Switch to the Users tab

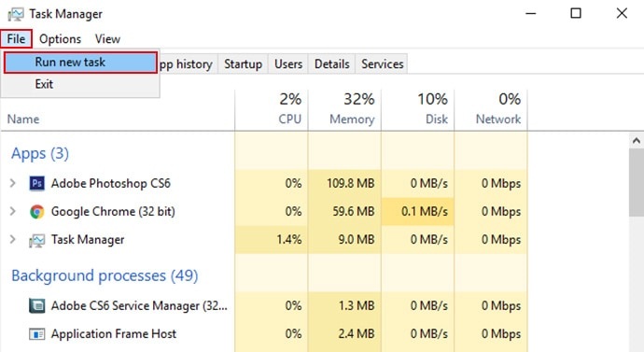coord(288,64)
